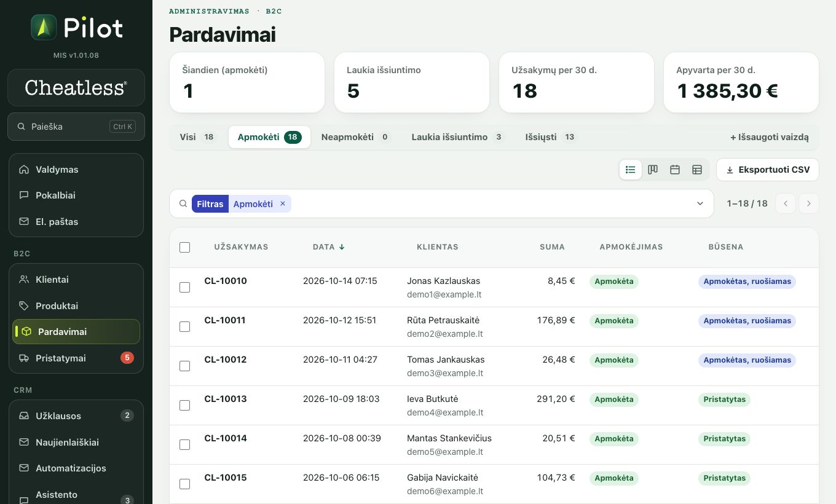Toggle the select-all orders checkbox
Viewport: 836px width, 504px height.
pos(184,247)
